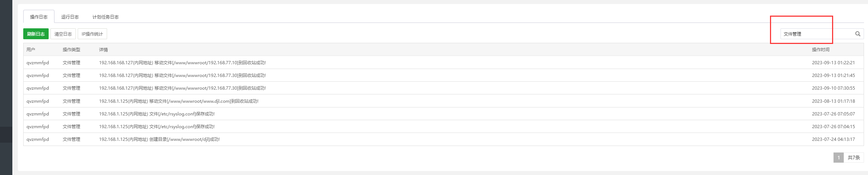Click the 操作时间 column header
868x175 pixels.
[821, 49]
